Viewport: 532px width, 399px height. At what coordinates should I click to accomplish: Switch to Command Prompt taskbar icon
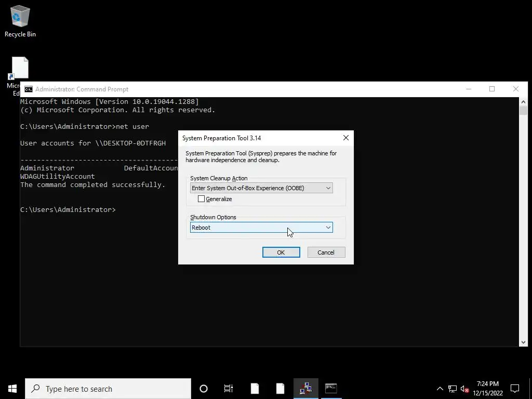coord(331,389)
